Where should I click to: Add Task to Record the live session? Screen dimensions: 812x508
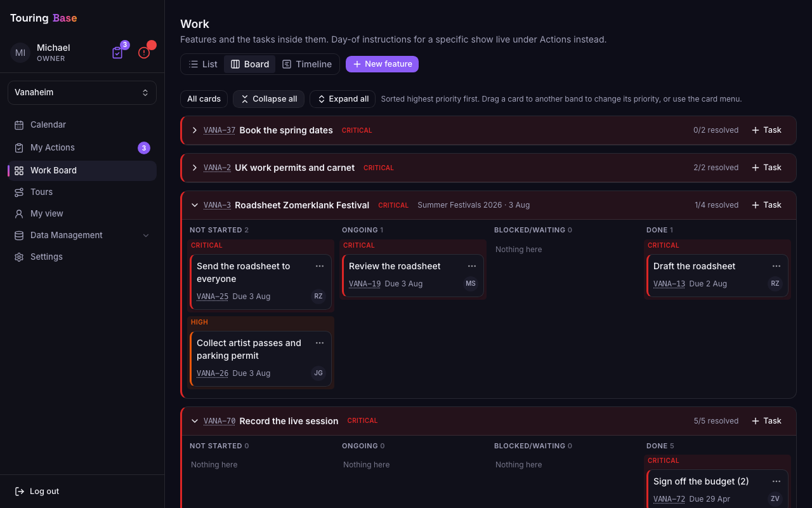click(766, 421)
